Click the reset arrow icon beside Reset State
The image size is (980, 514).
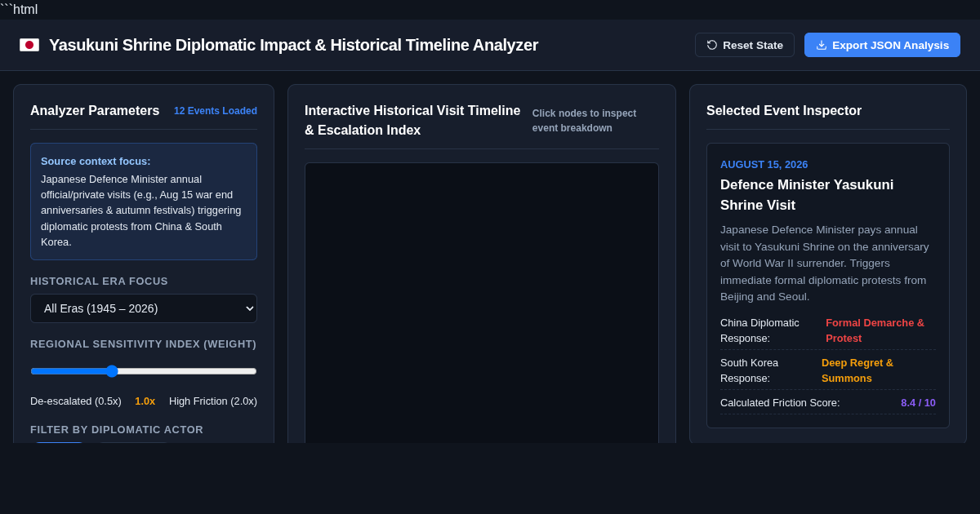coord(712,45)
